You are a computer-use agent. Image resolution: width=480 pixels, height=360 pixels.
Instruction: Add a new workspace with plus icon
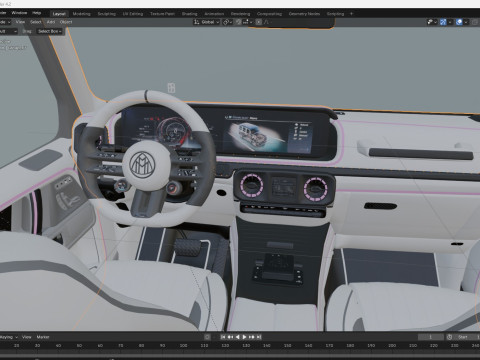[351, 14]
